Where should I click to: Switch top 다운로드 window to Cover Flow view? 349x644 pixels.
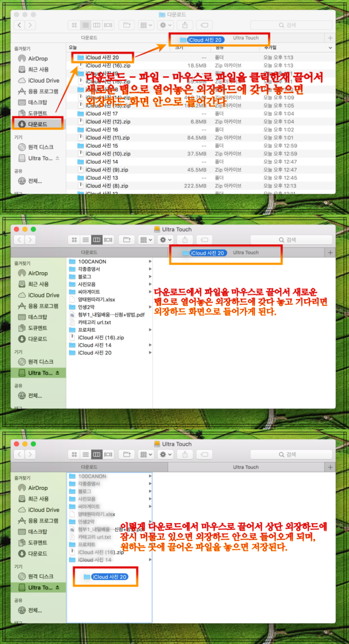tap(108, 25)
